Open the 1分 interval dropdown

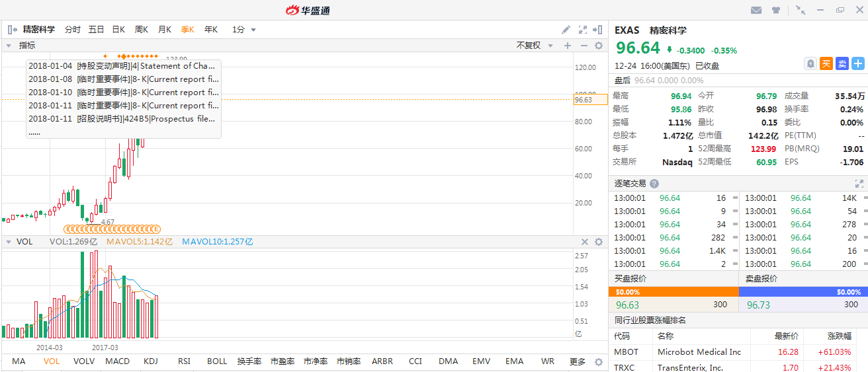[x=244, y=30]
